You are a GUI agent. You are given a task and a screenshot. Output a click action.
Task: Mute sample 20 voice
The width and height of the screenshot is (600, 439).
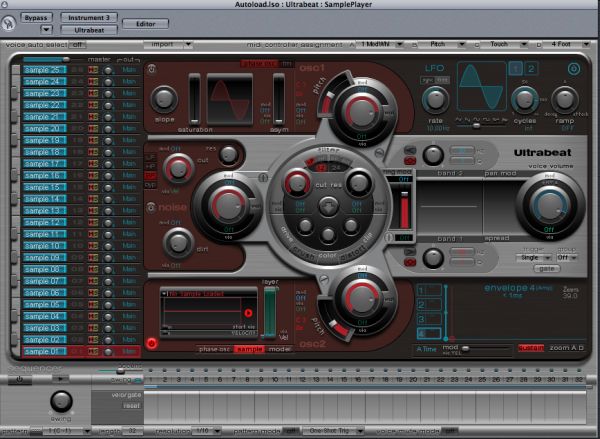click(x=91, y=129)
